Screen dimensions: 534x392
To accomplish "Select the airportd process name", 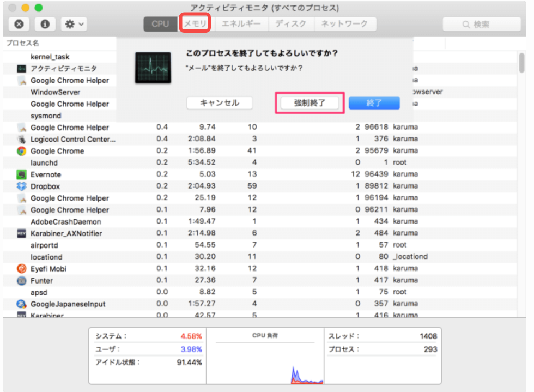I will [x=44, y=245].
